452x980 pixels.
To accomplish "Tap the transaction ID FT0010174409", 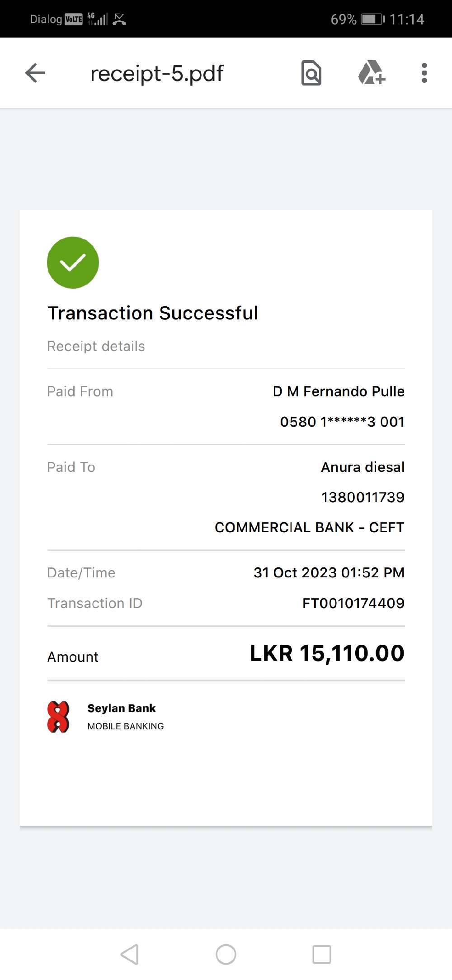I will [x=353, y=603].
